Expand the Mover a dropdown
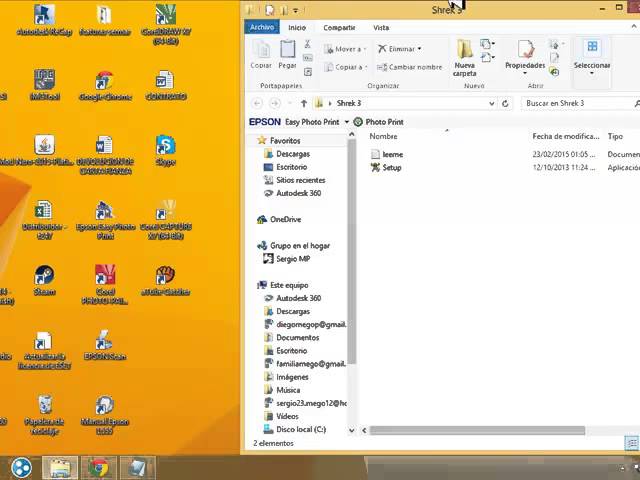This screenshot has width=640, height=480. 365,49
